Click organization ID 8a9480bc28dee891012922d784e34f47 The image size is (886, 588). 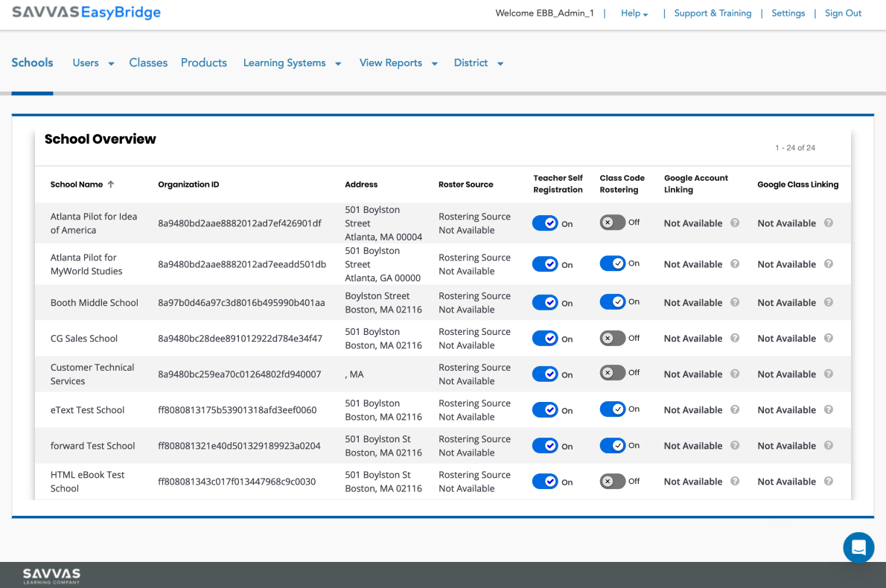(240, 339)
